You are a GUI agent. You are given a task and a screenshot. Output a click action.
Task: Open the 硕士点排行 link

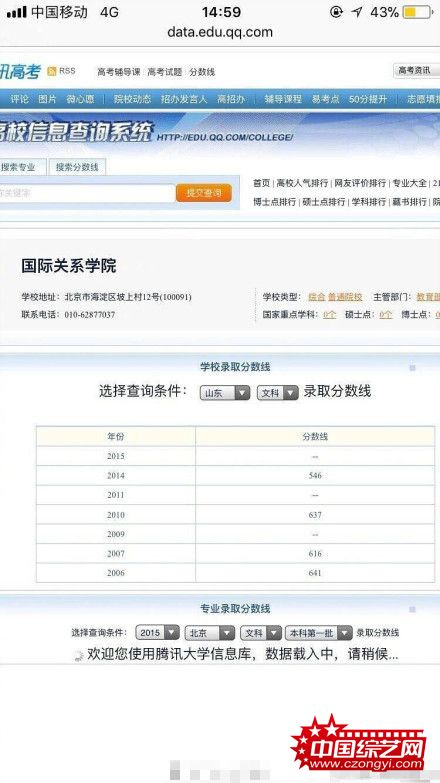pyautogui.click(x=324, y=202)
